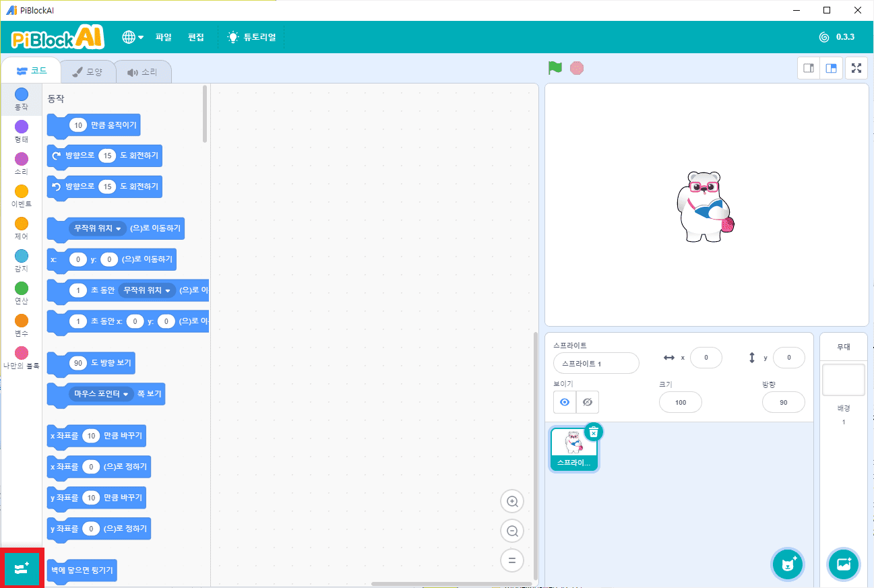Hide the sprite with crossed-eye icon
The image size is (874, 588).
588,402
